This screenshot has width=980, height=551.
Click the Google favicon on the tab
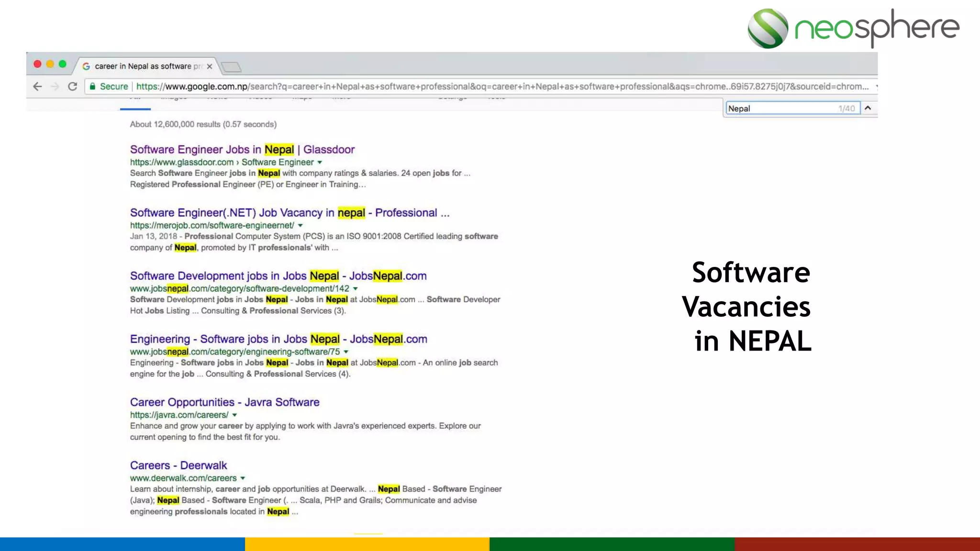tap(87, 66)
